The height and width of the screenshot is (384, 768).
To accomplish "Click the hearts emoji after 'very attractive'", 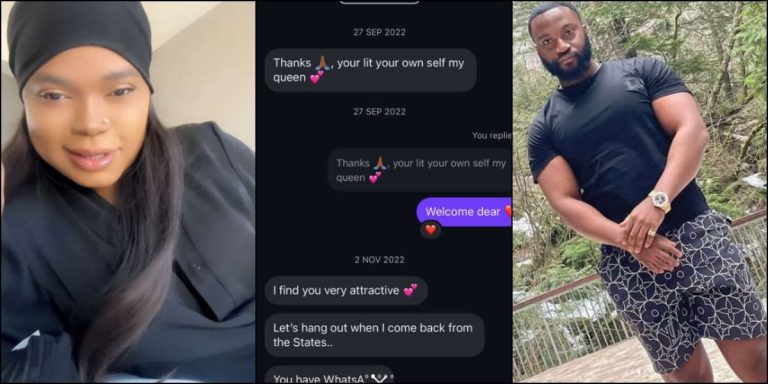I will click(x=410, y=290).
